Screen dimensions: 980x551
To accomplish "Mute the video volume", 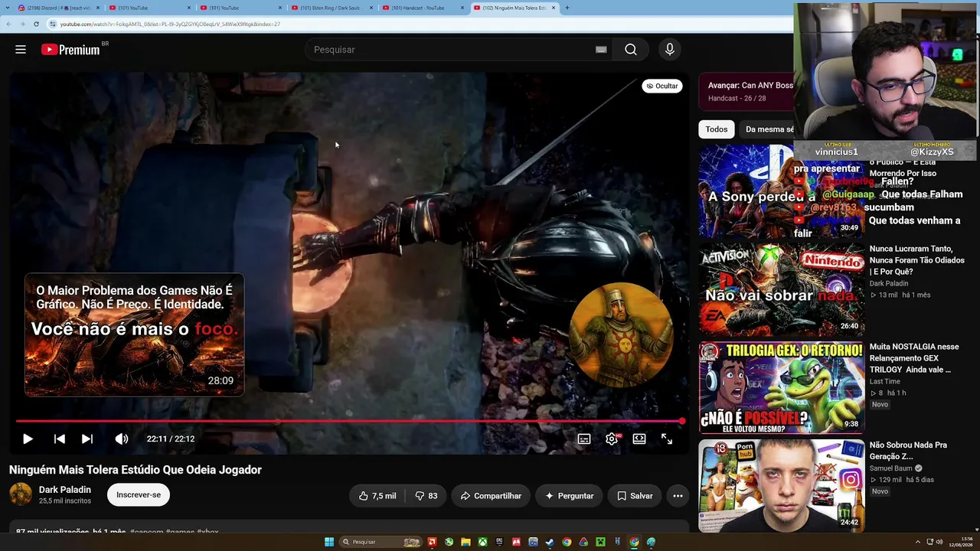I will pyautogui.click(x=122, y=439).
